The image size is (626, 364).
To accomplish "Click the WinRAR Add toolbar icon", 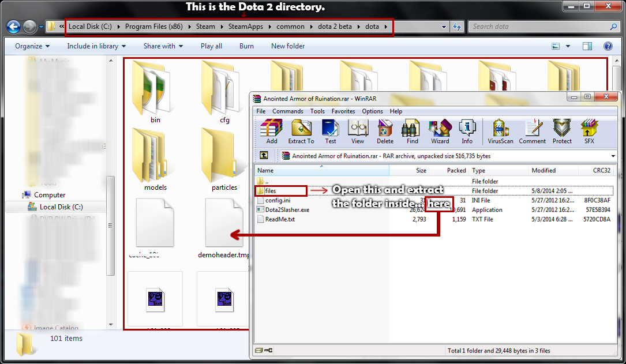I will pos(272,132).
